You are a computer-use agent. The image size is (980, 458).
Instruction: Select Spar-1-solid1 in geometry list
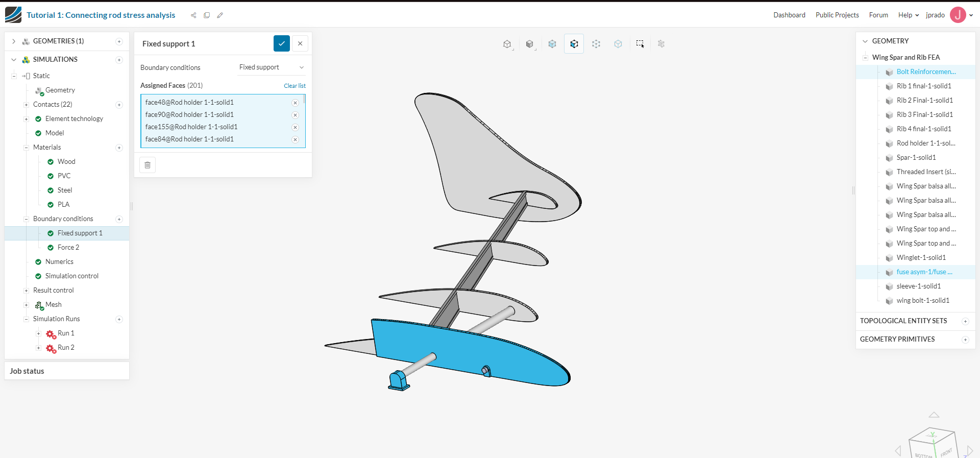point(916,158)
